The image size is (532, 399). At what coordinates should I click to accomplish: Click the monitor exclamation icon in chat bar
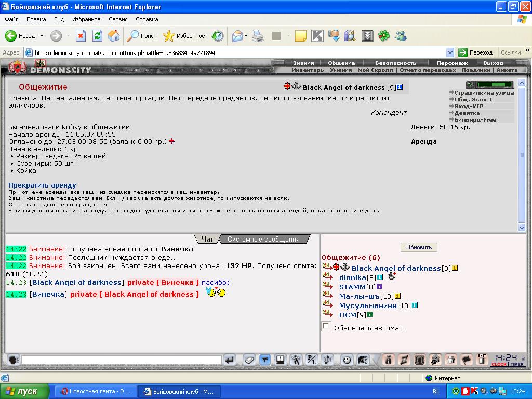click(x=280, y=360)
